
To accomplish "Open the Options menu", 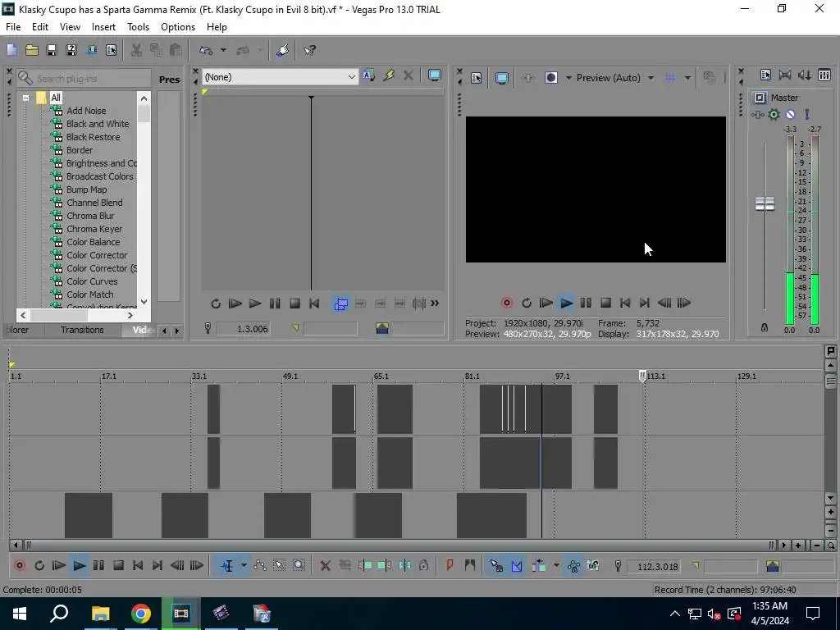I will [178, 27].
